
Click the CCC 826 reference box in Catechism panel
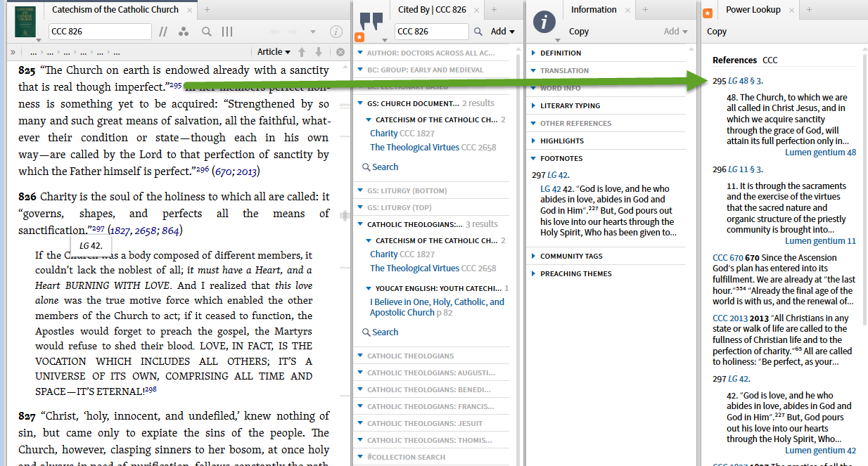point(100,32)
